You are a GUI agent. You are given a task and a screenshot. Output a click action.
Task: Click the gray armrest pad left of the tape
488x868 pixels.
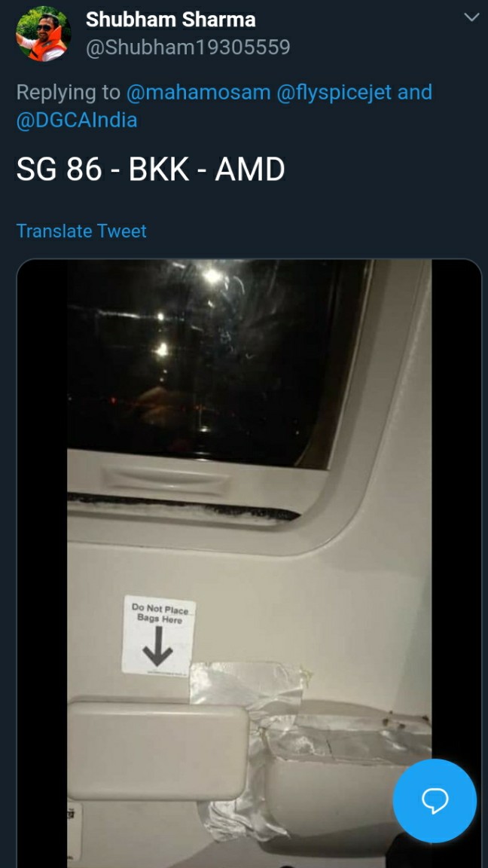[x=157, y=750]
